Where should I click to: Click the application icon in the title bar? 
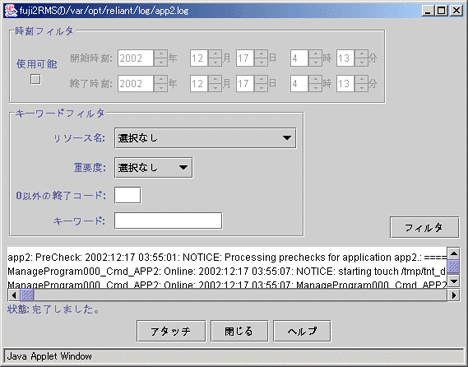(x=11, y=10)
